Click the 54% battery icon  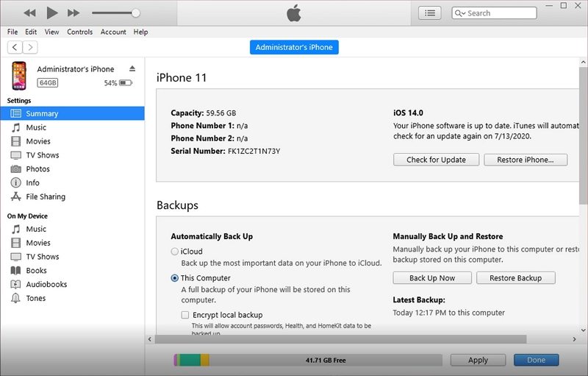click(x=126, y=82)
